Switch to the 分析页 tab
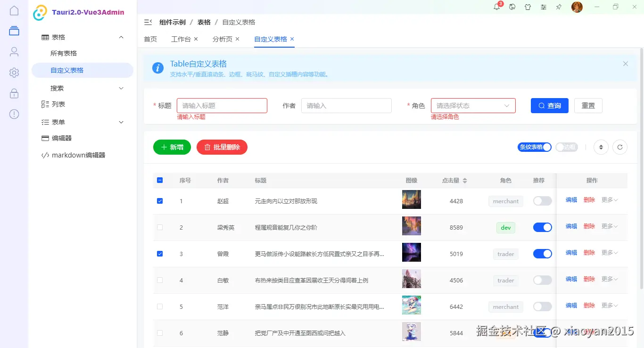 [x=223, y=39]
